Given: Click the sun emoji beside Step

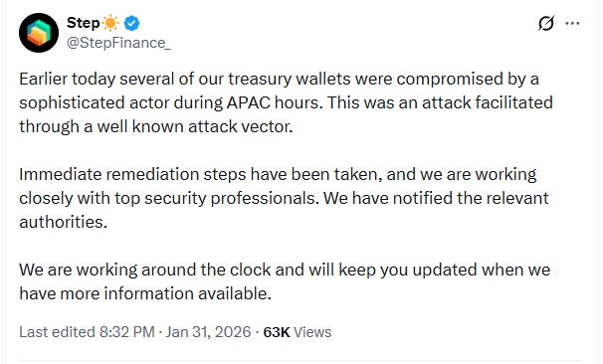Looking at the screenshot, I should click(110, 23).
